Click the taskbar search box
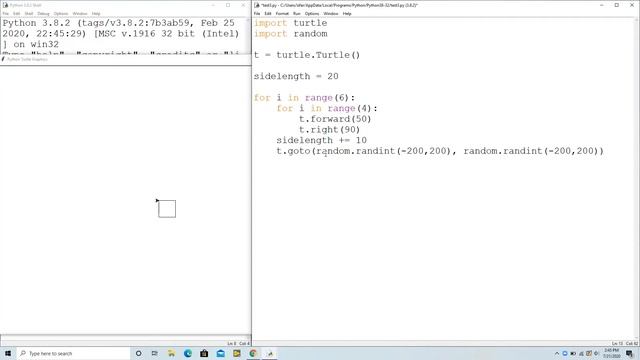Viewport: 640px width, 360px height. click(73, 353)
